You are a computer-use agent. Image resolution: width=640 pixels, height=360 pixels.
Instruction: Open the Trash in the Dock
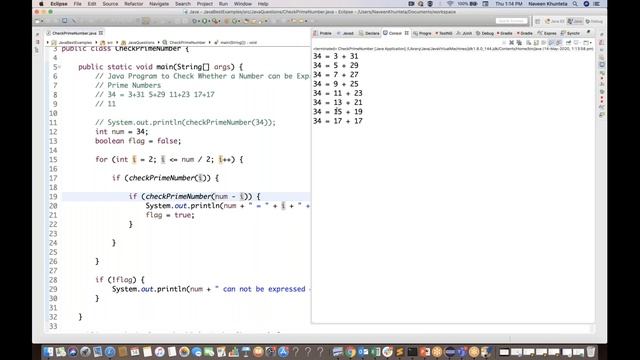tap(591, 351)
